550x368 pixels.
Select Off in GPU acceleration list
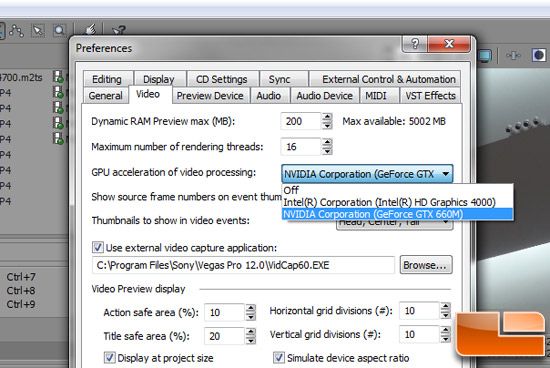pyautogui.click(x=397, y=190)
